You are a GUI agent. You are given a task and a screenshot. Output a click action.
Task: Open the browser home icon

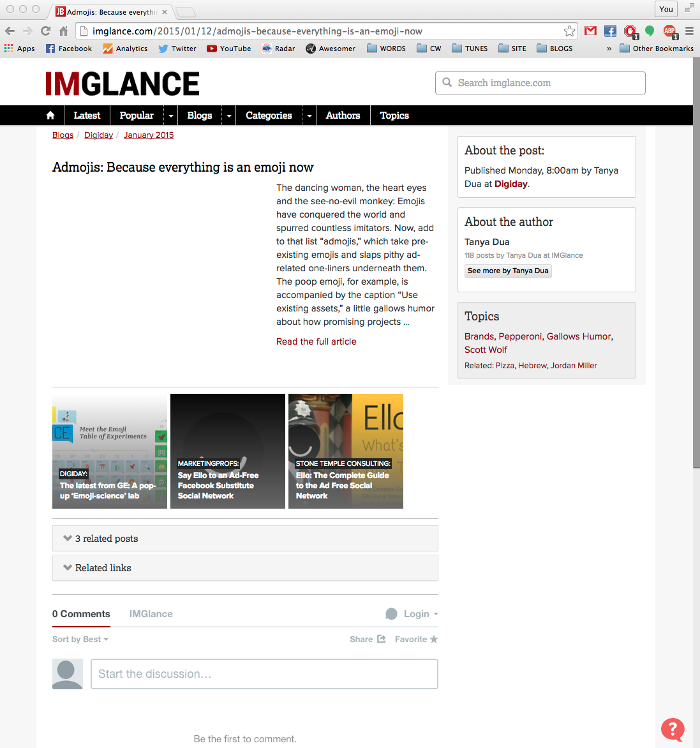[63, 31]
